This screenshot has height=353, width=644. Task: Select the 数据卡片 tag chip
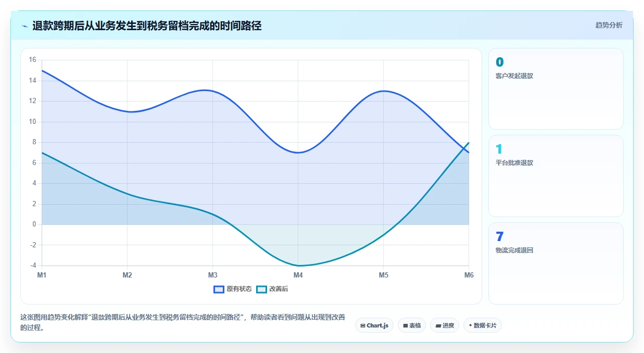pyautogui.click(x=482, y=325)
